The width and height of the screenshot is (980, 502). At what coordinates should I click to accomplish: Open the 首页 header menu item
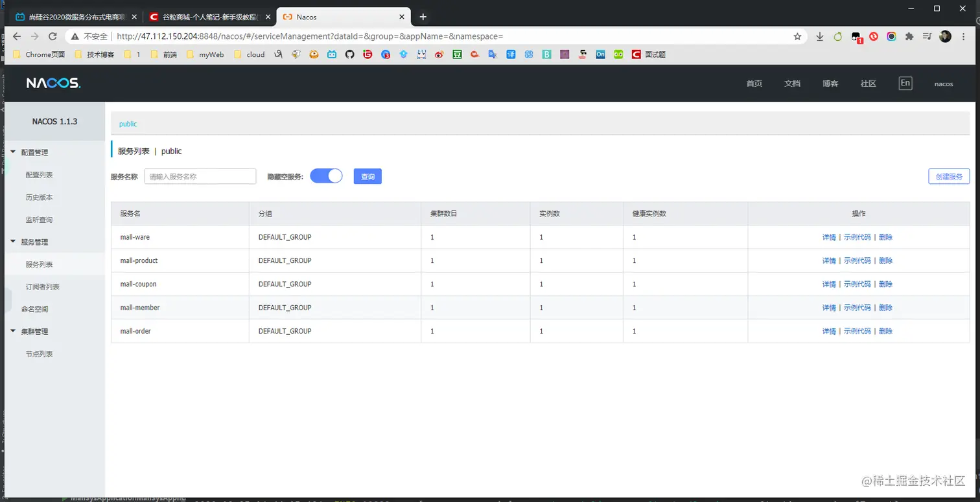click(x=754, y=84)
